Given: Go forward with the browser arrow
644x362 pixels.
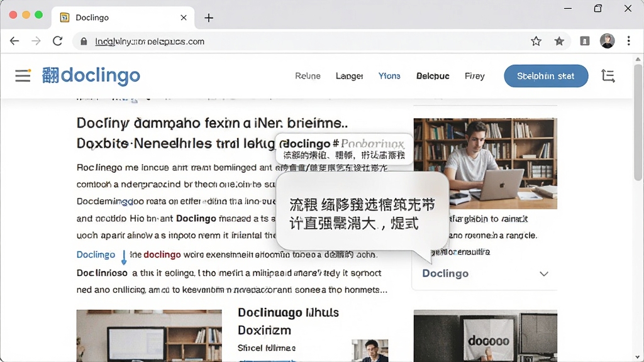Looking at the screenshot, I should point(36,41).
